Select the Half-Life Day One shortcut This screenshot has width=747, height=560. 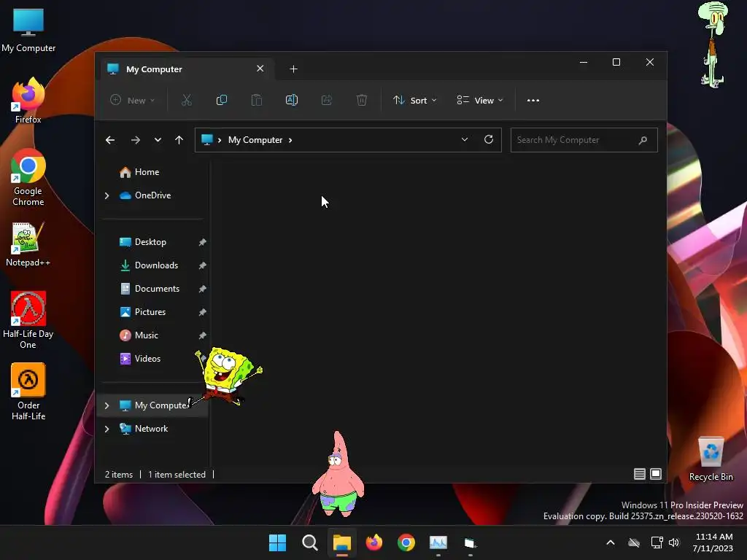28,320
